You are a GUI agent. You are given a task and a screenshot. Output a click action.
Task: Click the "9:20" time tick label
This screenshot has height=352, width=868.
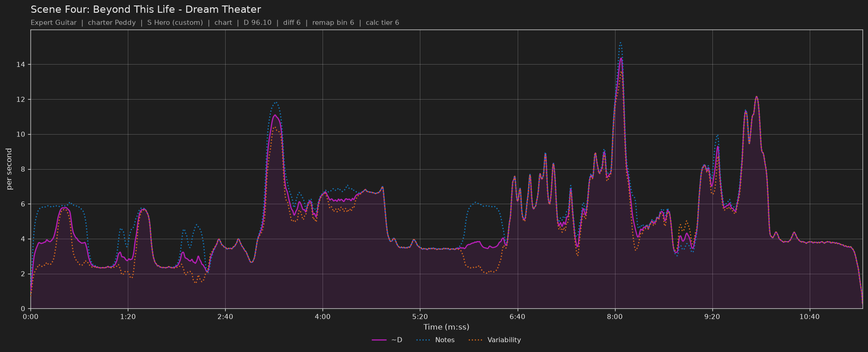coord(712,317)
